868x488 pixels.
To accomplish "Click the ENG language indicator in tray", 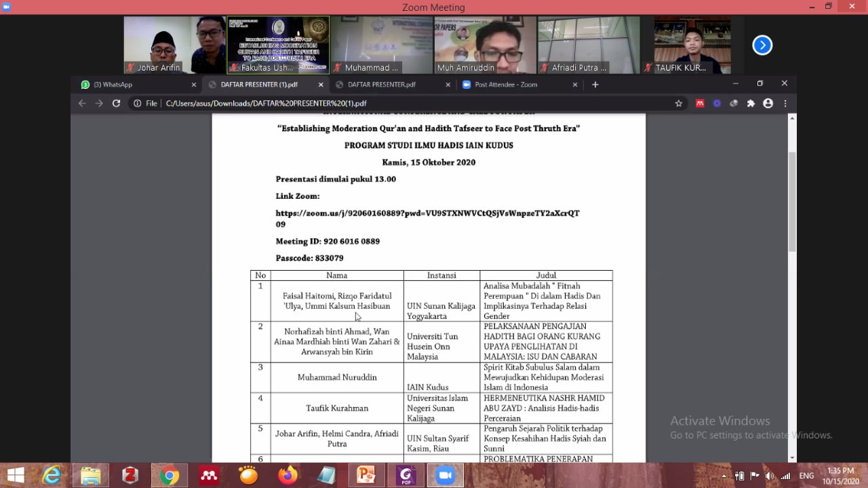I will 806,476.
